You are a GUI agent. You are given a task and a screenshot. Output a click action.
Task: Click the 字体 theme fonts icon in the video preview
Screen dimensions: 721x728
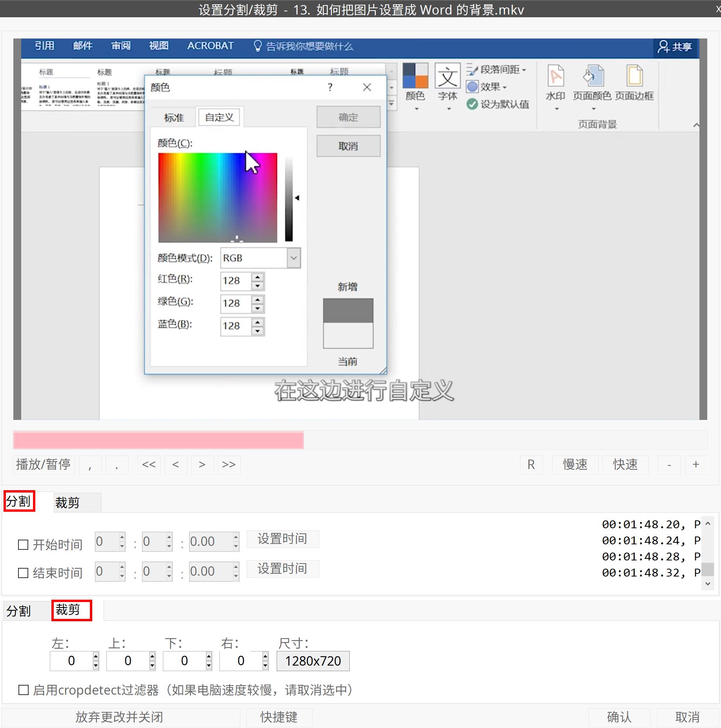tap(447, 76)
